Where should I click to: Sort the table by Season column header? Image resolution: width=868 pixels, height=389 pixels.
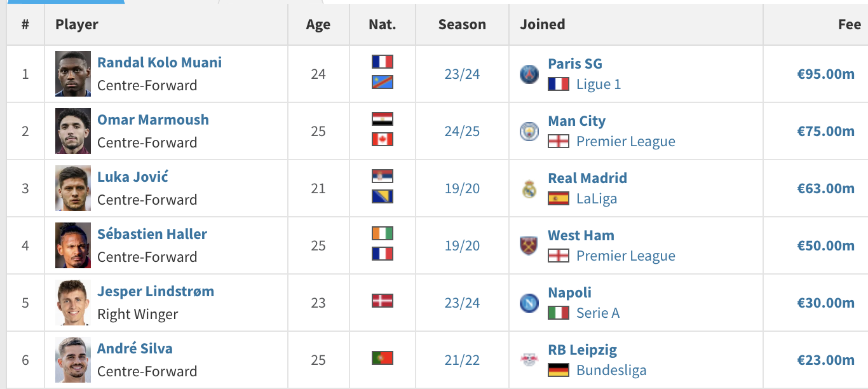click(462, 25)
